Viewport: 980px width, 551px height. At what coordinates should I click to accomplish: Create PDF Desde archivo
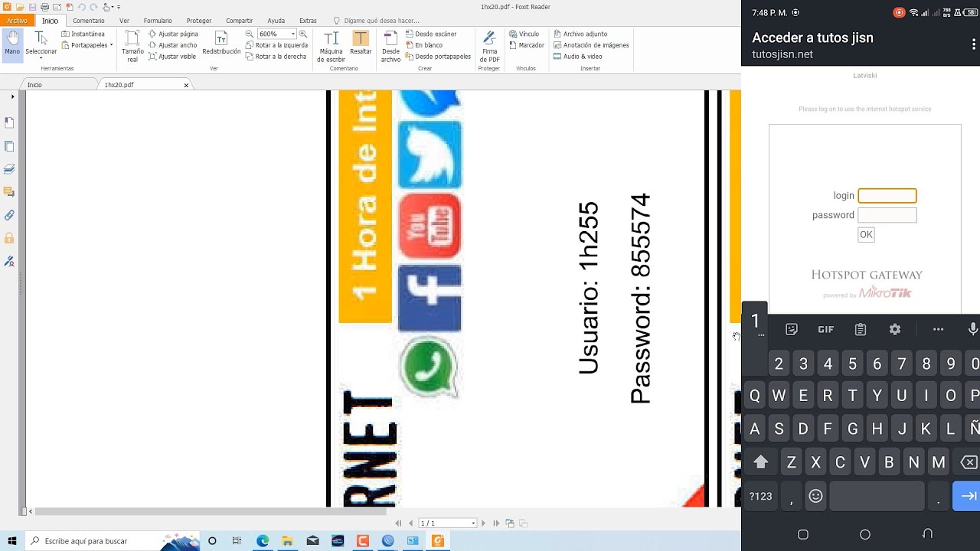390,47
